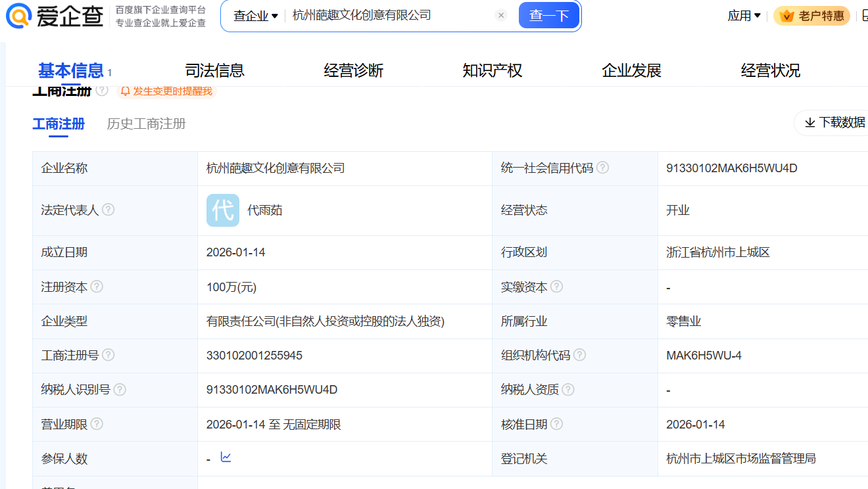The width and height of the screenshot is (868, 489).
Task: Click the 爱企查 logo
Action: (55, 16)
